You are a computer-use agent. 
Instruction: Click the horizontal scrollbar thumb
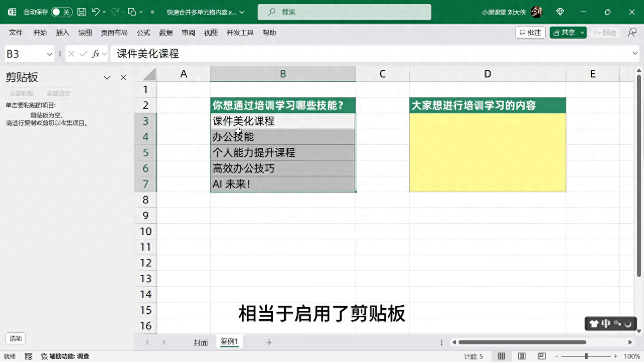pos(522,342)
